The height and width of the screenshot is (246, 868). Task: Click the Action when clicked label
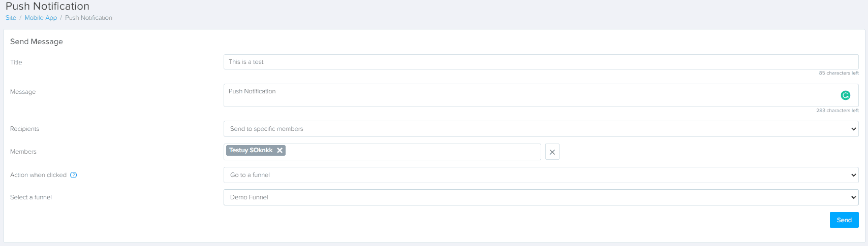(x=38, y=175)
